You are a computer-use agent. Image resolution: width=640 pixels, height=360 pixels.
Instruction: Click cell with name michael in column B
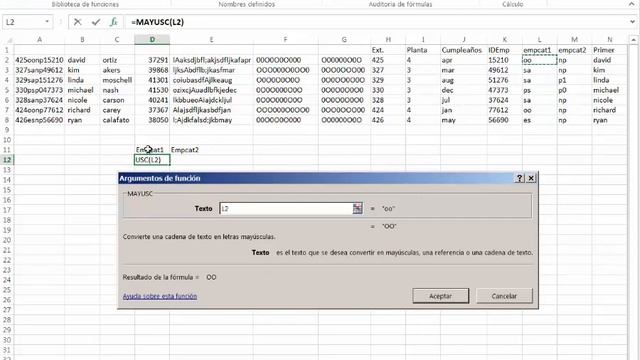(x=82, y=90)
